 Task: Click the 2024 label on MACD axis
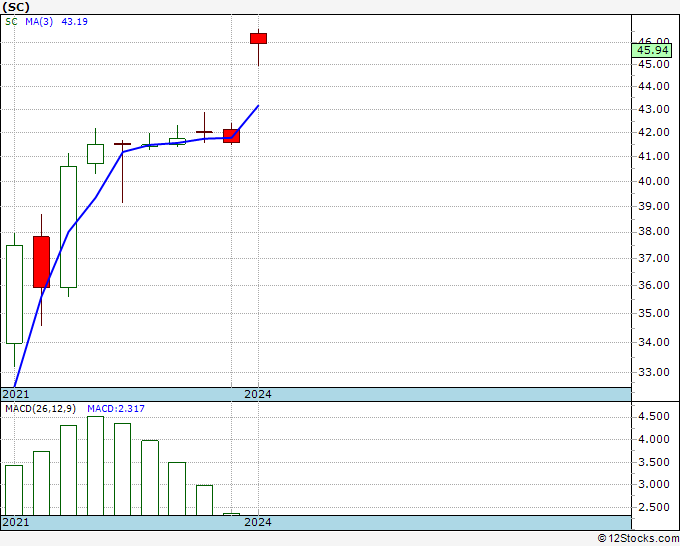258,522
